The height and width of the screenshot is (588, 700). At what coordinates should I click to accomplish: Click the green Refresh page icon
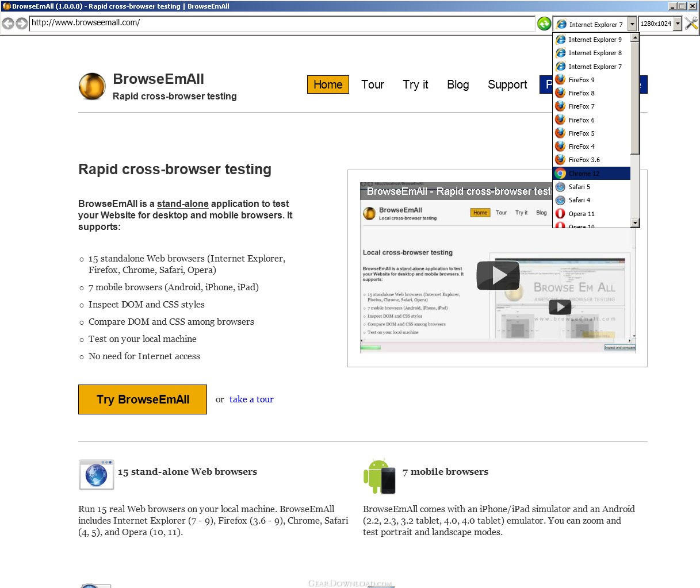(544, 24)
